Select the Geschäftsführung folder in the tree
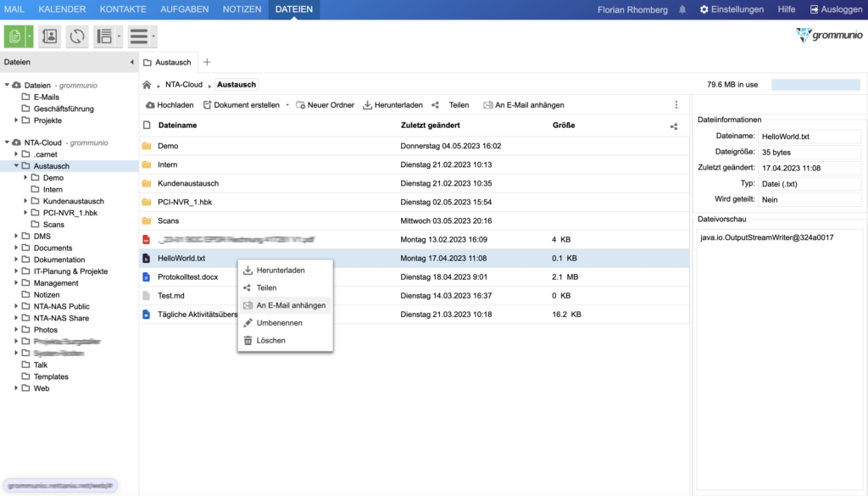The image size is (868, 496). tap(64, 109)
